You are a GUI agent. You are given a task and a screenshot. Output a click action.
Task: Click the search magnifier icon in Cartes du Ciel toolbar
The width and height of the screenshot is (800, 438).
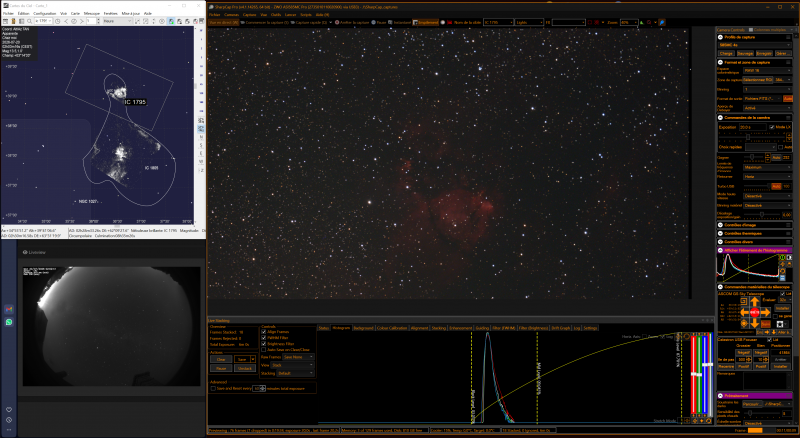[29, 21]
